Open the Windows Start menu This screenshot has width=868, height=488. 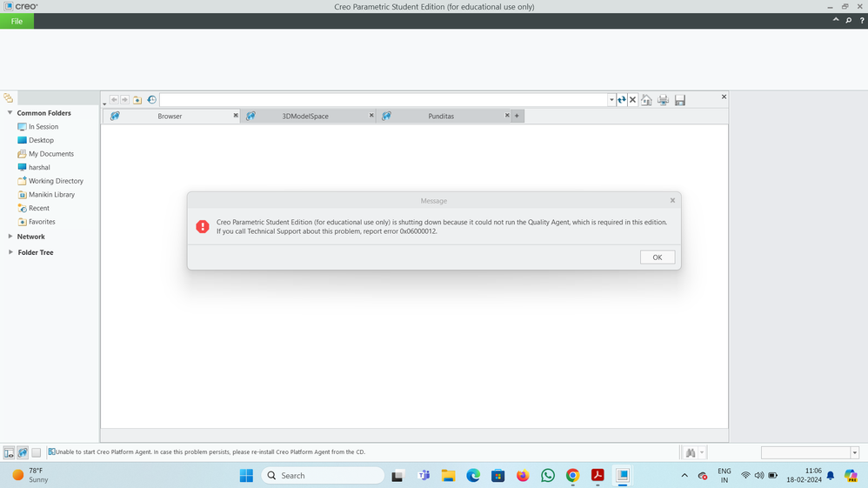coord(246,475)
